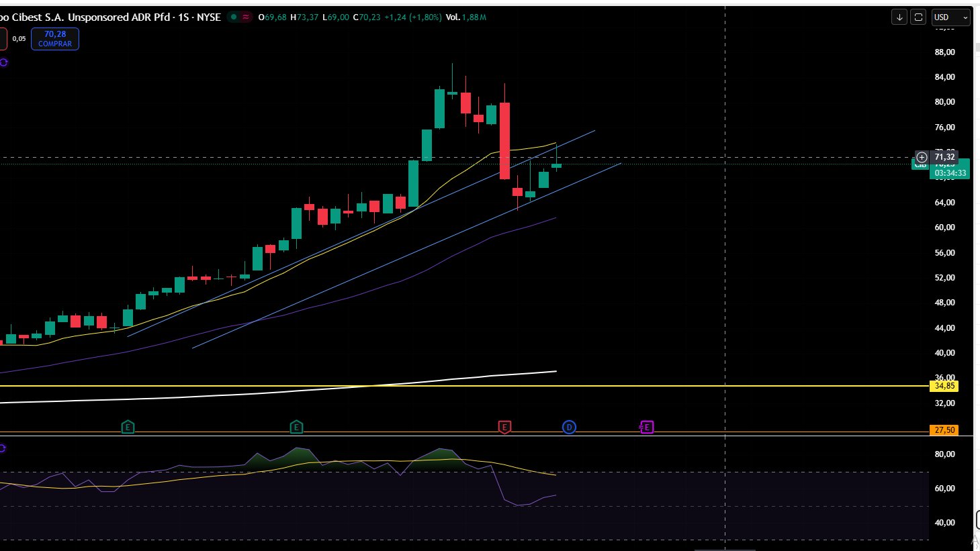Viewport: 980px width, 551px height.
Task: Click the 1S timeframe label in chart title
Action: (x=183, y=17)
